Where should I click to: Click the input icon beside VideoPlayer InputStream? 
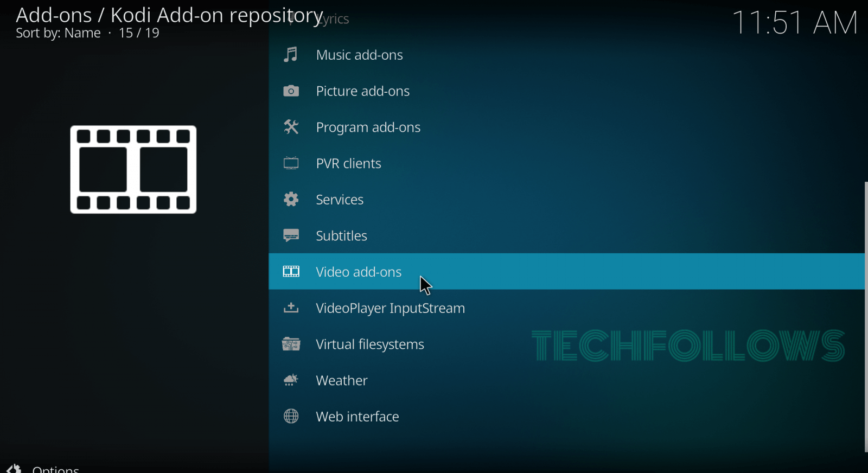tap(291, 308)
